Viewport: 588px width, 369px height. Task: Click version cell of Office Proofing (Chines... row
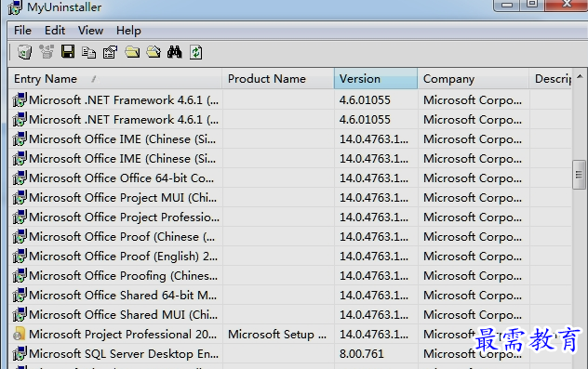coord(376,275)
